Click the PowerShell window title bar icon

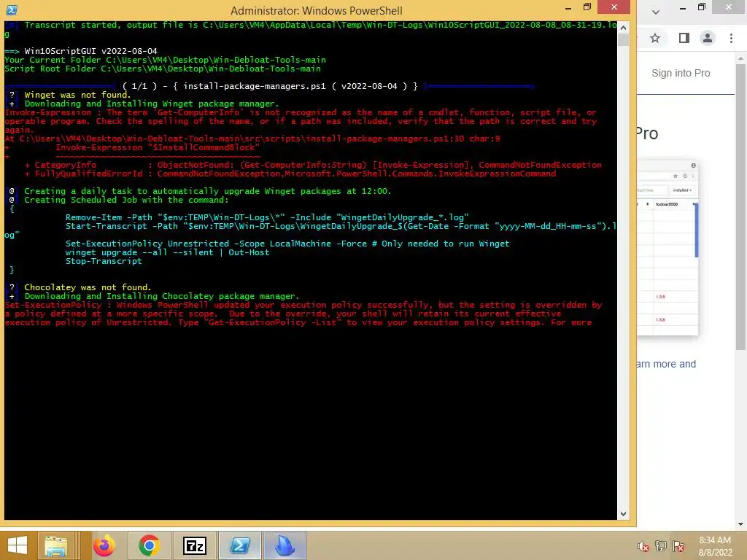[12, 9]
